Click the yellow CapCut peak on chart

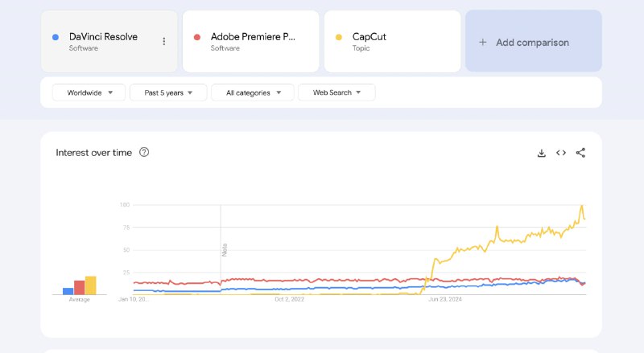click(581, 206)
